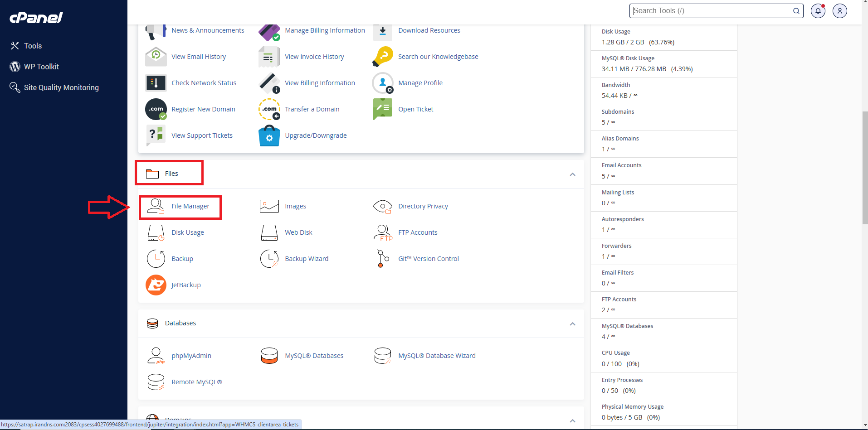
Task: Click the Directory Privacy eye icon
Action: coord(383,206)
